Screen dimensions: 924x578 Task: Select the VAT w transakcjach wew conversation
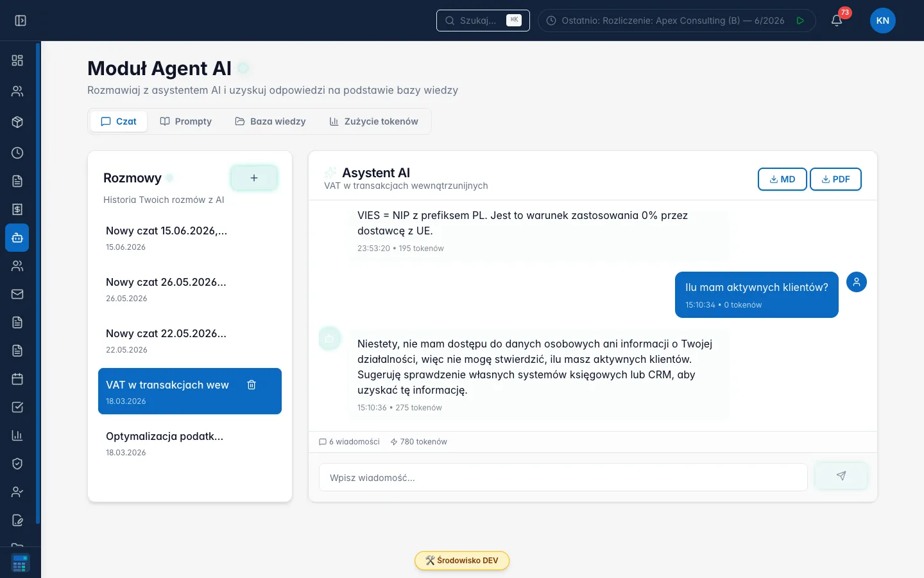point(190,391)
